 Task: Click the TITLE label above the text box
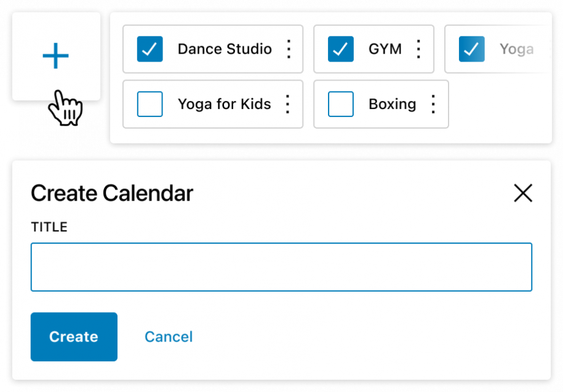click(49, 226)
